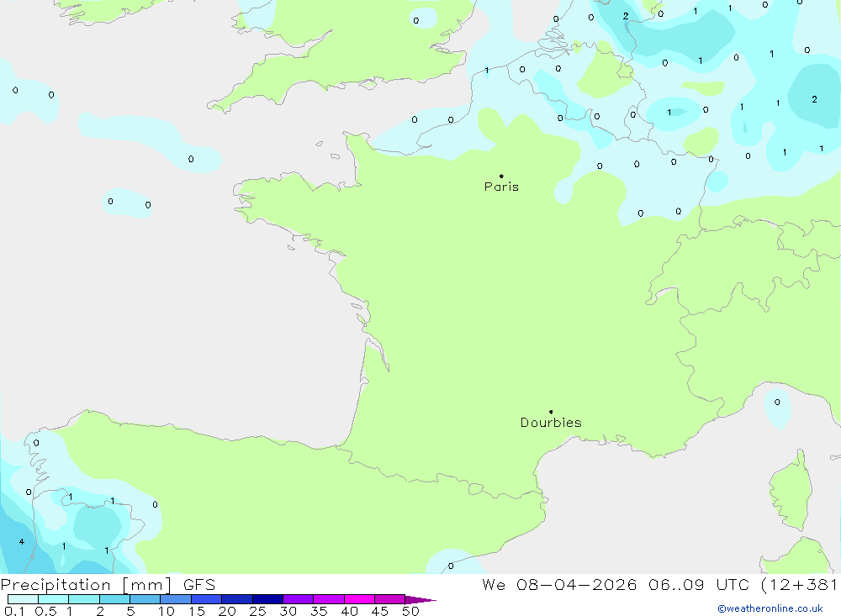This screenshot has width=841, height=616.
Task: Click the Corsica island on the map
Action: [x=791, y=491]
